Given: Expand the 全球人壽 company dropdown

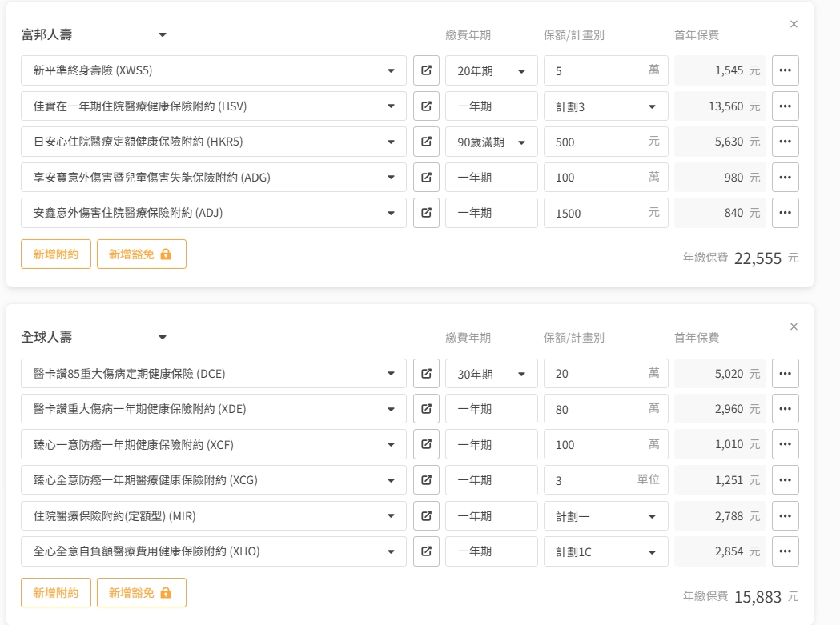Looking at the screenshot, I should [162, 338].
